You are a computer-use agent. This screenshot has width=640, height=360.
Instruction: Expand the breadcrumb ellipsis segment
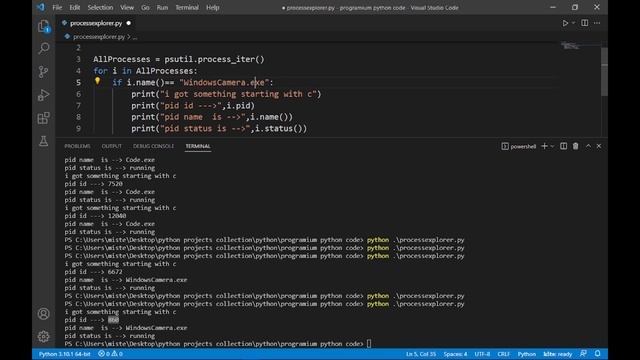tap(135, 37)
